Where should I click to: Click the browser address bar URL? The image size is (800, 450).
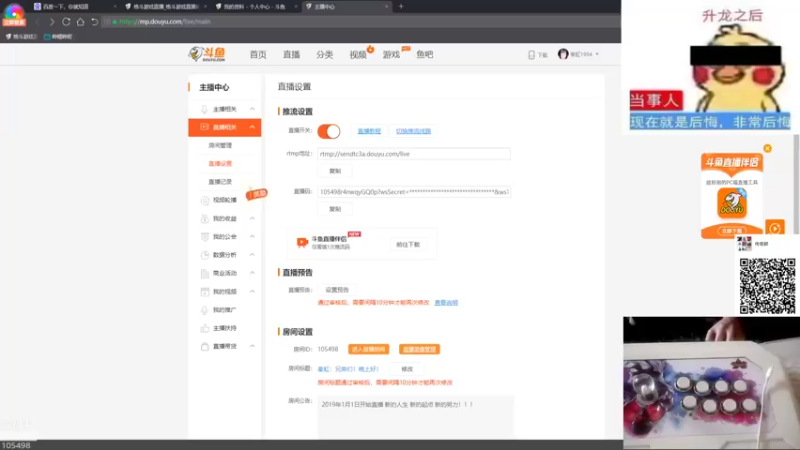(164, 22)
